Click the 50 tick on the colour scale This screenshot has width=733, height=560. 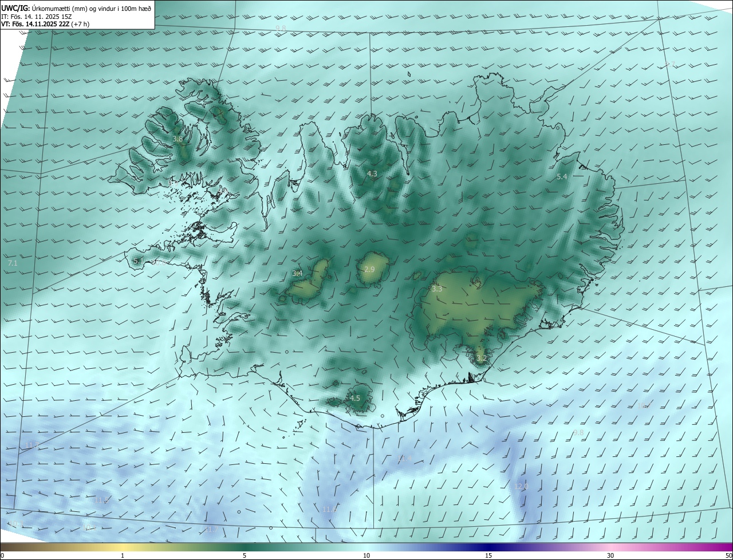point(728,555)
